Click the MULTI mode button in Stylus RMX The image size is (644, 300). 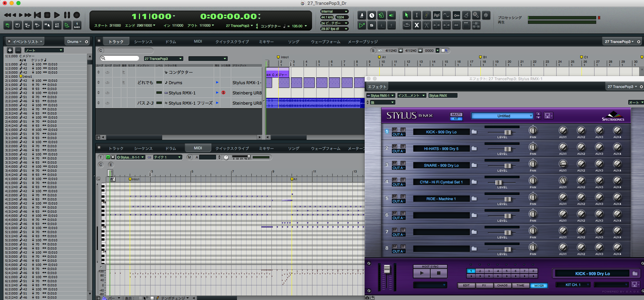tap(456, 115)
